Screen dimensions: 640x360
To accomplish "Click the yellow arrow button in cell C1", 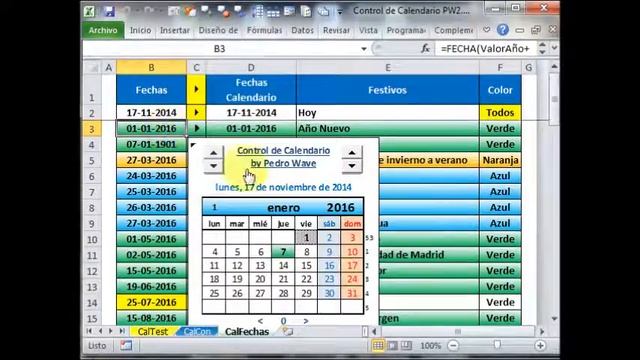I will coord(196,89).
